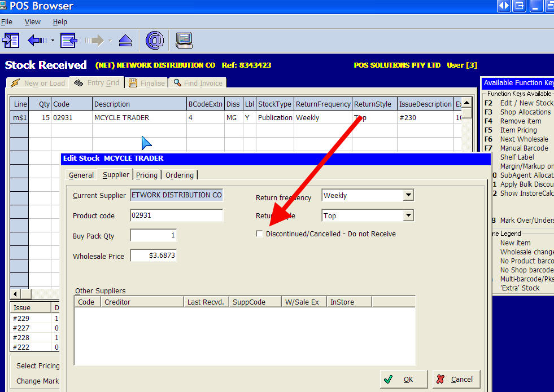
Task: Click the row header m$1
Action: 19,117
